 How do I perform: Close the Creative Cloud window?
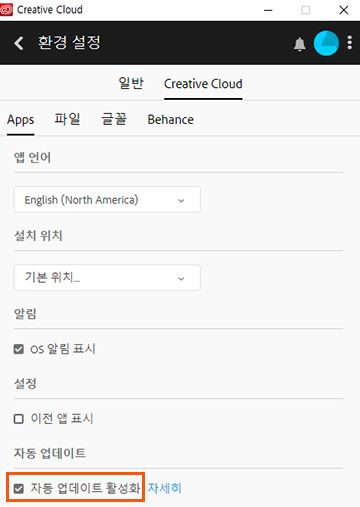coord(344,10)
